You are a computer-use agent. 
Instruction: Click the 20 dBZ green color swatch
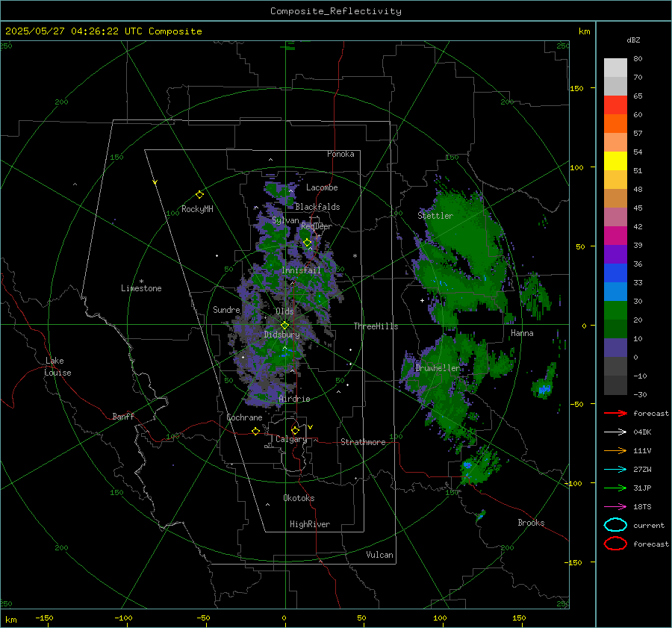click(615, 310)
